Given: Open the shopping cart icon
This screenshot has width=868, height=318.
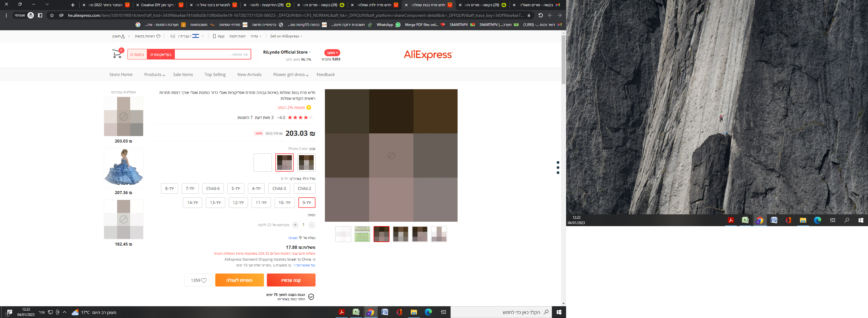Looking at the screenshot, I should (117, 54).
